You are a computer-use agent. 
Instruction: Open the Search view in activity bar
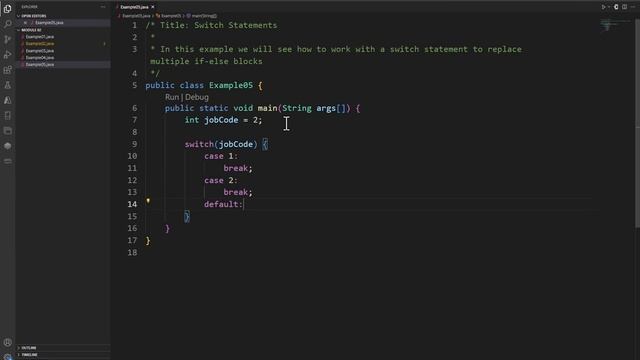click(x=7, y=24)
